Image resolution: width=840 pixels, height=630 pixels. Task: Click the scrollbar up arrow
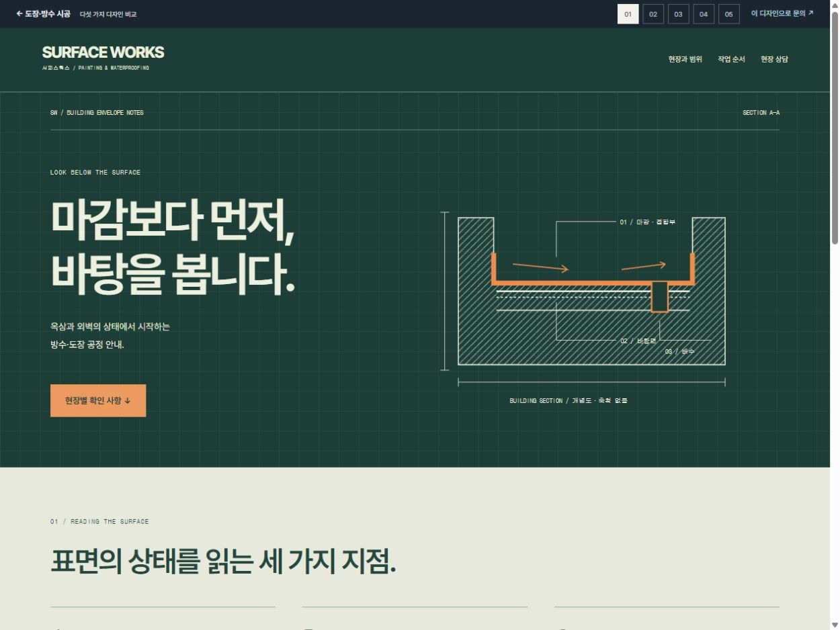835,5
